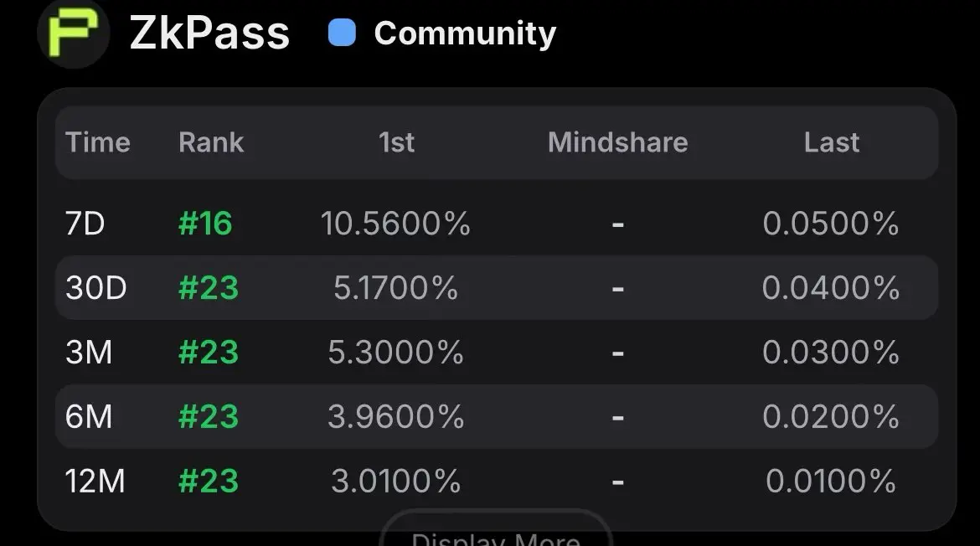Screen dimensions: 980x546
Task: Click the green #16 rank value
Action: pyautogui.click(x=205, y=224)
